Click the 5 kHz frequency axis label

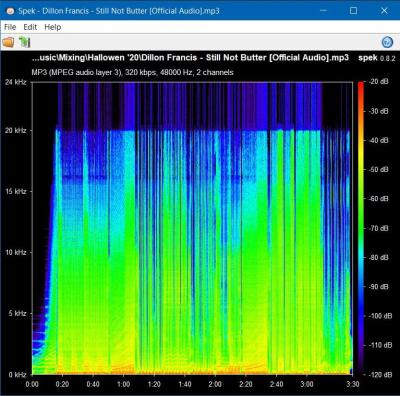tap(18, 313)
